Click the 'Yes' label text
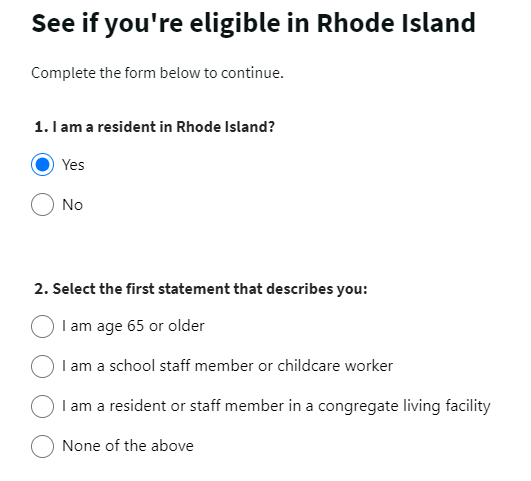This screenshot has height=481, width=531. click(73, 165)
